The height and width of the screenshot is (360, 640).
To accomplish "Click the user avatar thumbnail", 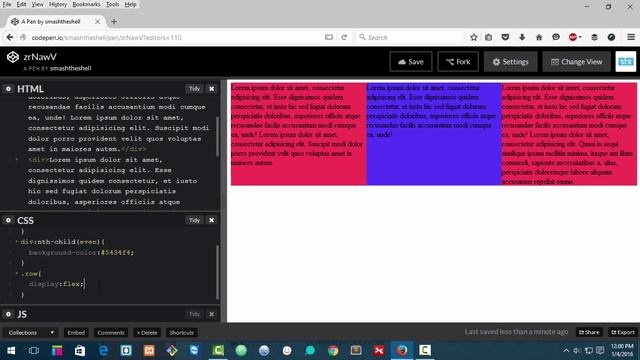I will pos(626,62).
